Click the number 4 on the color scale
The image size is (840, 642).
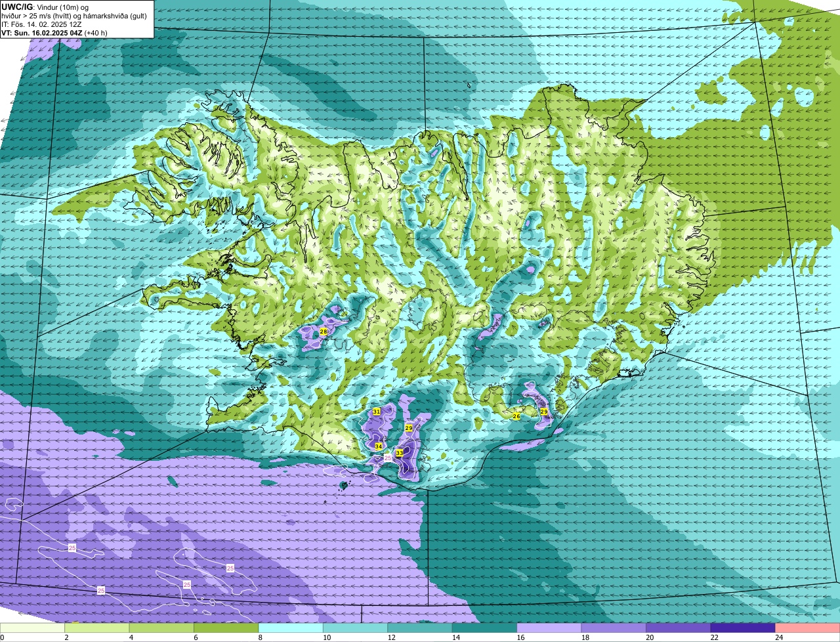point(131,637)
